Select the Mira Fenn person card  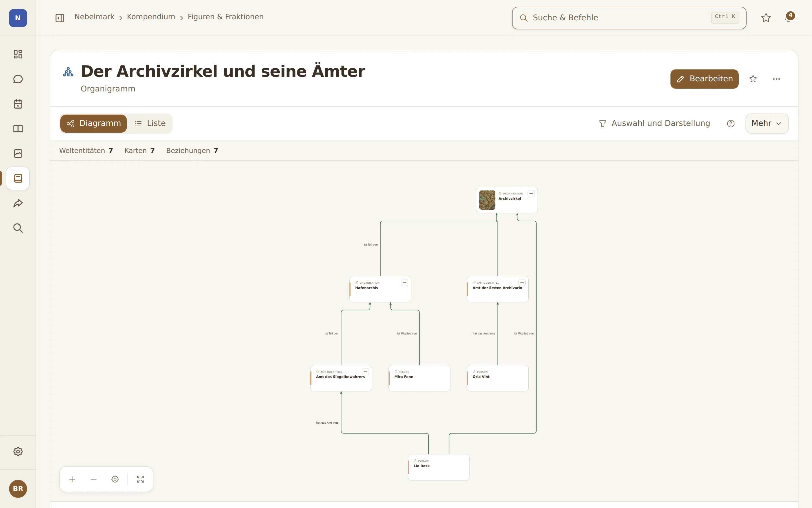(x=420, y=378)
